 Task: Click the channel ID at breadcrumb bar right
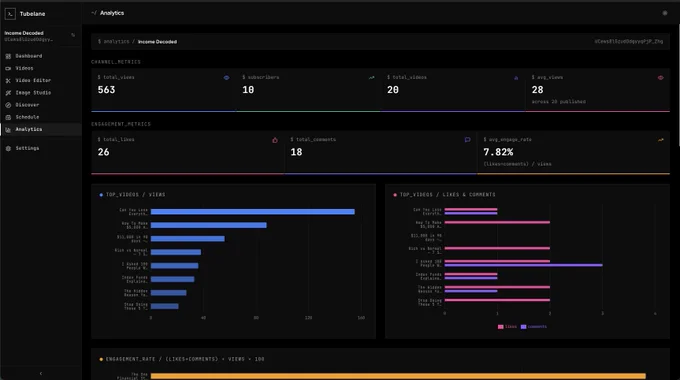[x=628, y=42]
